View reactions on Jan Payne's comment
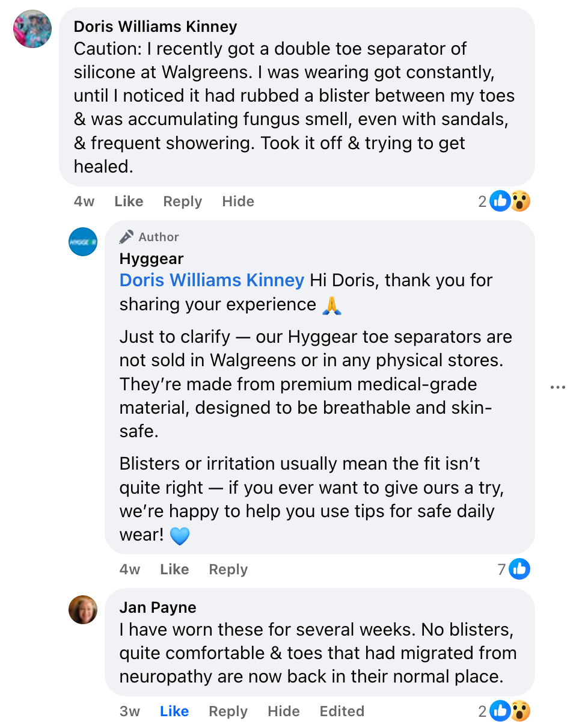Screen dimensions: 588x724 pyautogui.click(x=510, y=711)
